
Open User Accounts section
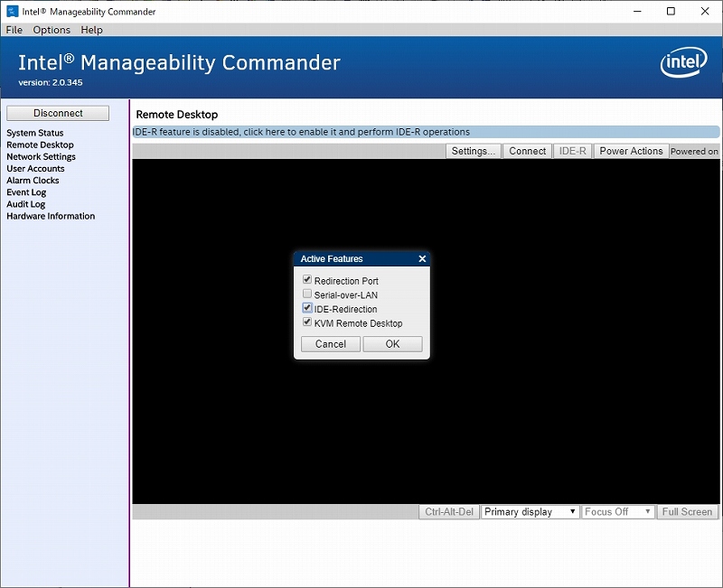pyautogui.click(x=35, y=169)
